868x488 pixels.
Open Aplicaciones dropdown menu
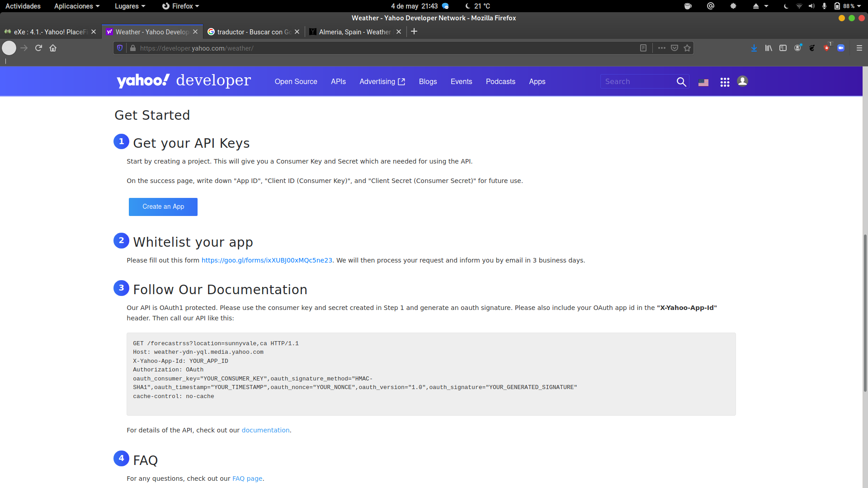(76, 6)
